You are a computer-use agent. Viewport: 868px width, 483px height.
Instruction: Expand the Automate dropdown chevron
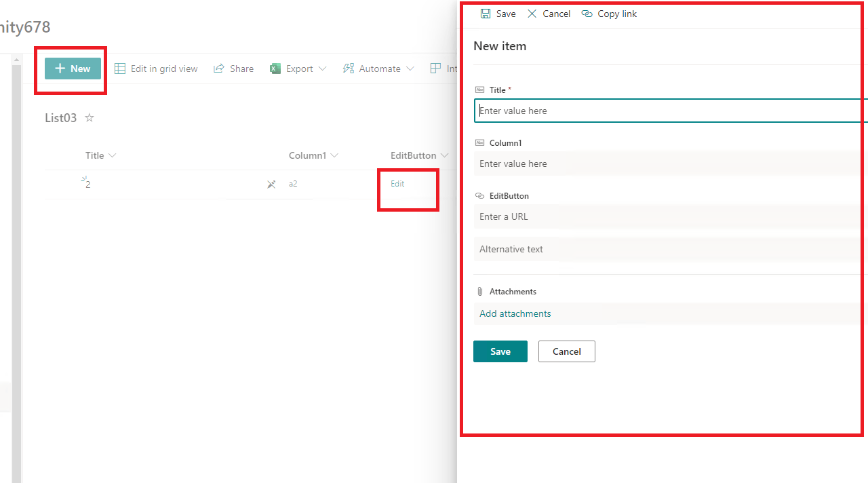[410, 69]
